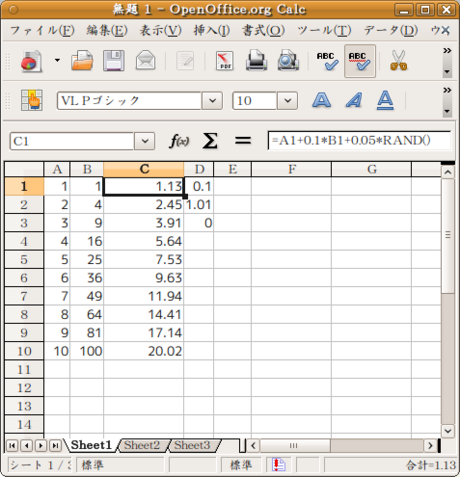Open the New document dropdown arrow

pyautogui.click(x=57, y=61)
